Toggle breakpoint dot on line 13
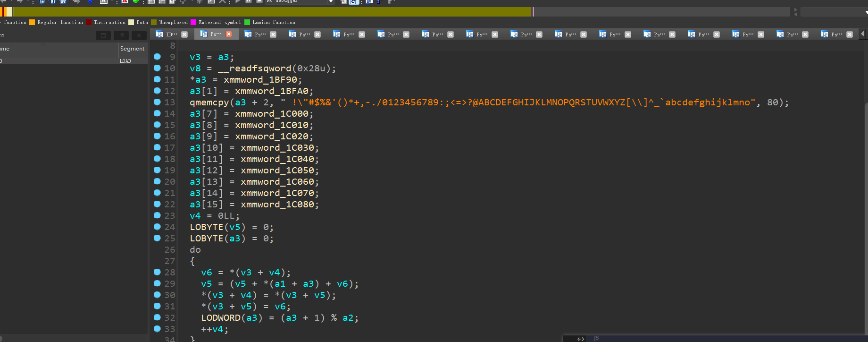868x342 pixels. coord(157,102)
